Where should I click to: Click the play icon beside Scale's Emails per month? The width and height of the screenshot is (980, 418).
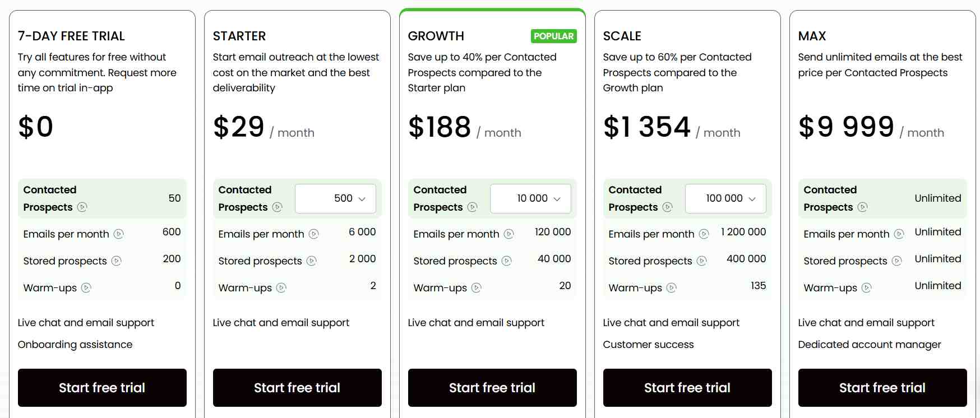pyautogui.click(x=704, y=234)
